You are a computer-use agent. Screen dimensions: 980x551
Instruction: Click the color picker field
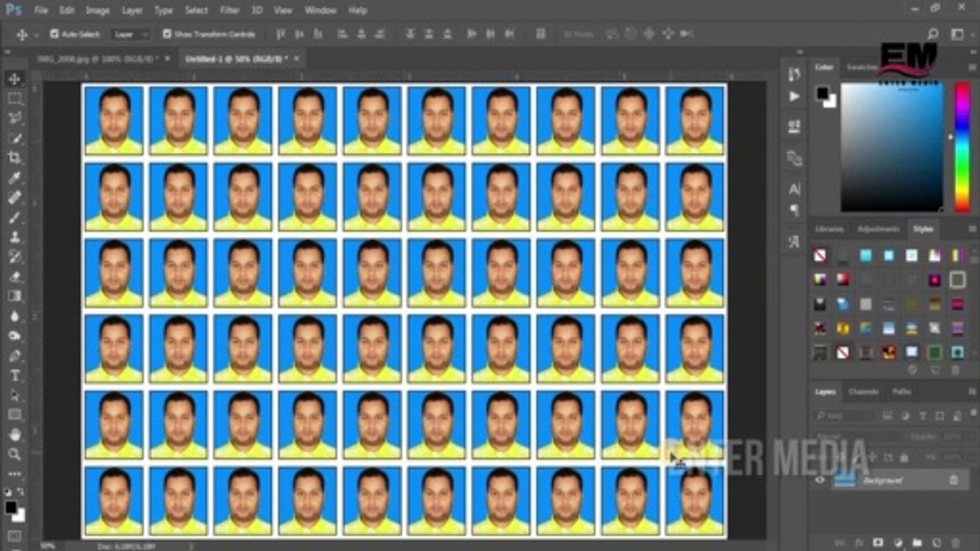pyautogui.click(x=892, y=147)
